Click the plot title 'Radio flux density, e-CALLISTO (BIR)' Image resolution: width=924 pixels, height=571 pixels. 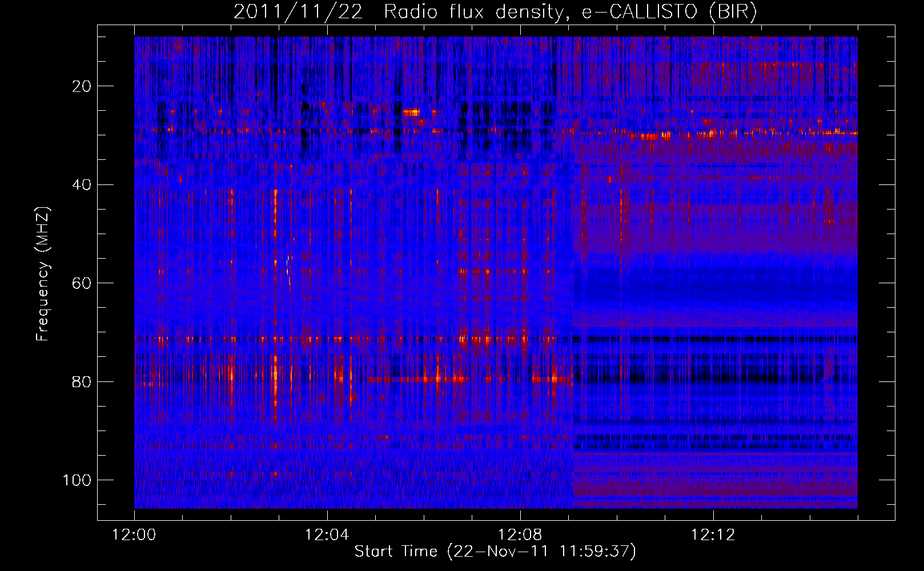(x=570, y=12)
